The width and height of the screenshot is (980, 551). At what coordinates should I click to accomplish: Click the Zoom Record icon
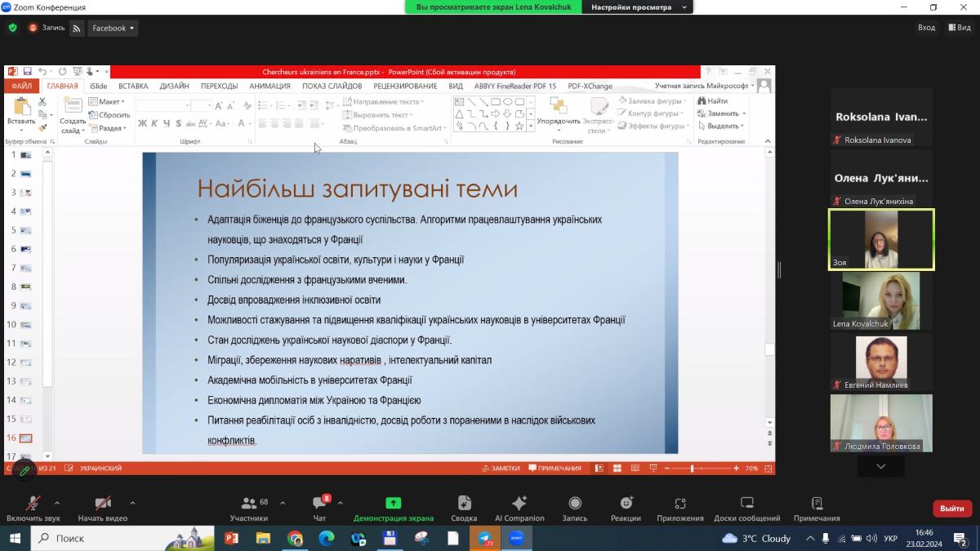(x=575, y=504)
